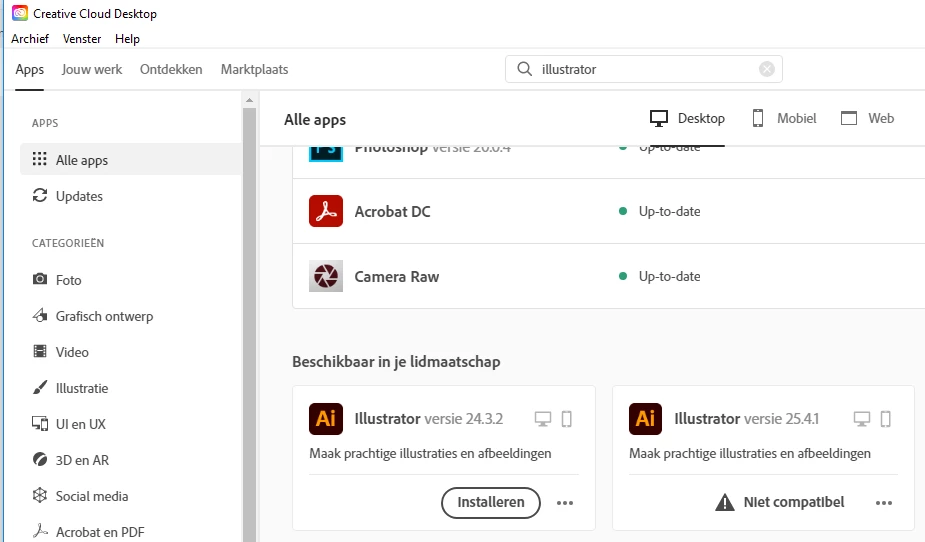Click the Desktop monitor icon

coord(658,119)
